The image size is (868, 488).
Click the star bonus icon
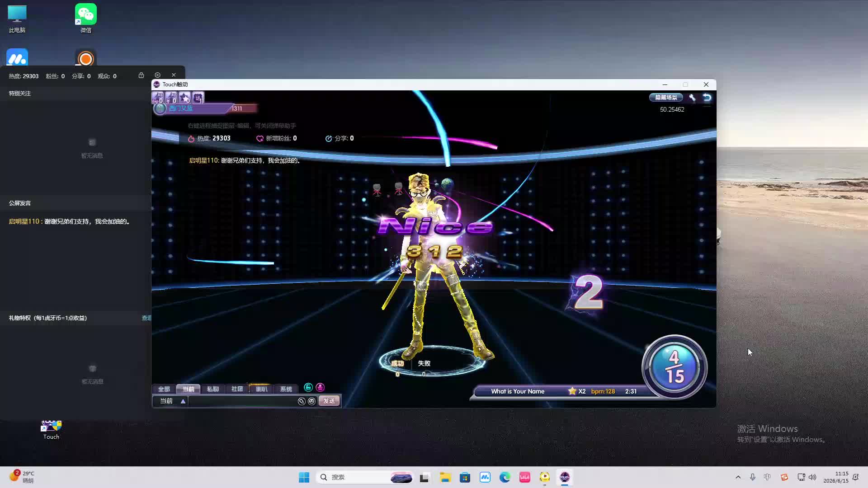pos(184,98)
